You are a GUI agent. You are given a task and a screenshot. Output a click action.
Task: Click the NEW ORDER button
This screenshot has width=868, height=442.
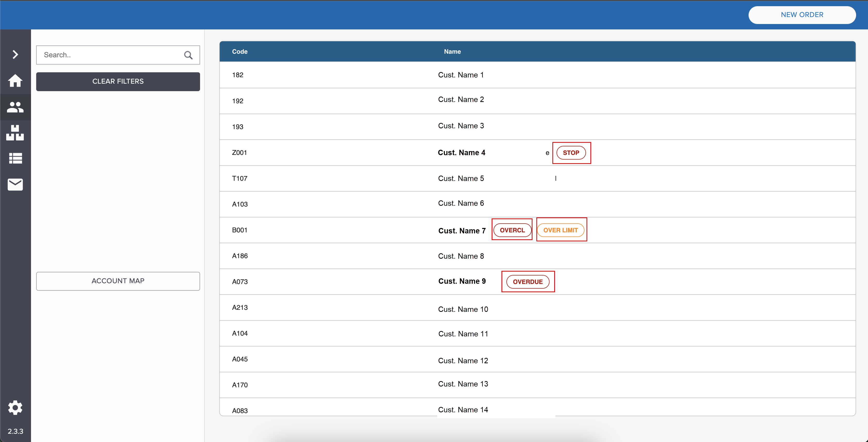pos(802,15)
